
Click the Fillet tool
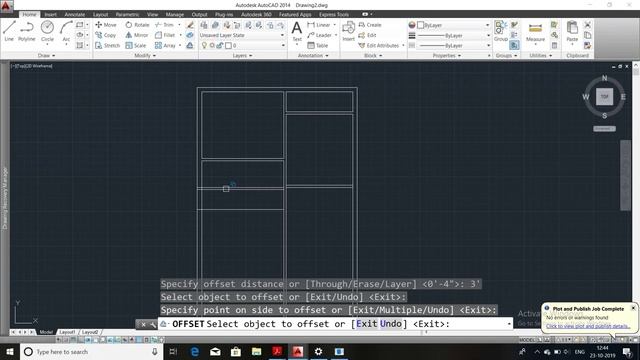(x=165, y=35)
